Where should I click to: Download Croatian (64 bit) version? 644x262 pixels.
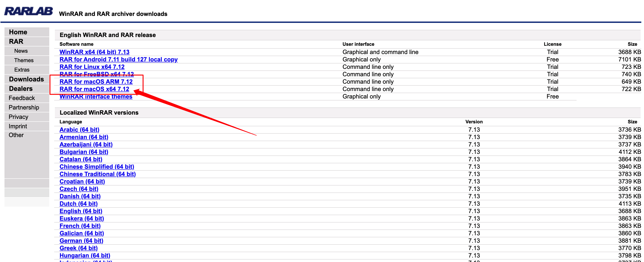pos(82,182)
